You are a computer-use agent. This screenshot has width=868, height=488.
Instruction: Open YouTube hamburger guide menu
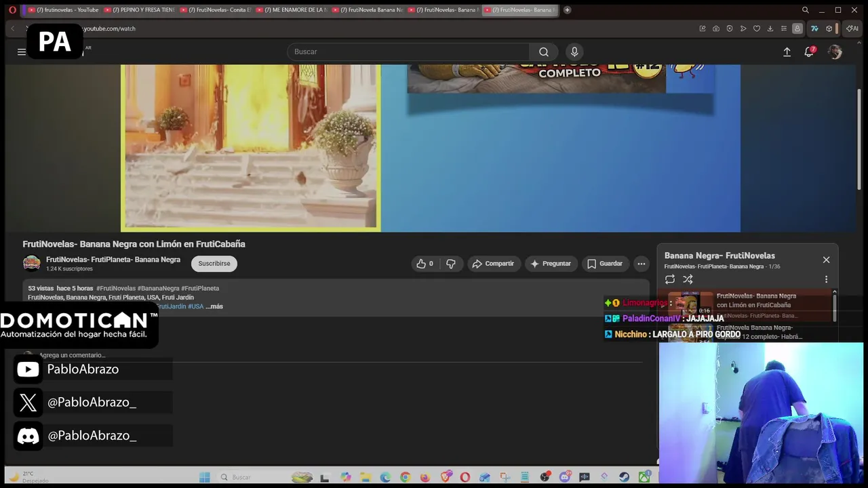(22, 52)
